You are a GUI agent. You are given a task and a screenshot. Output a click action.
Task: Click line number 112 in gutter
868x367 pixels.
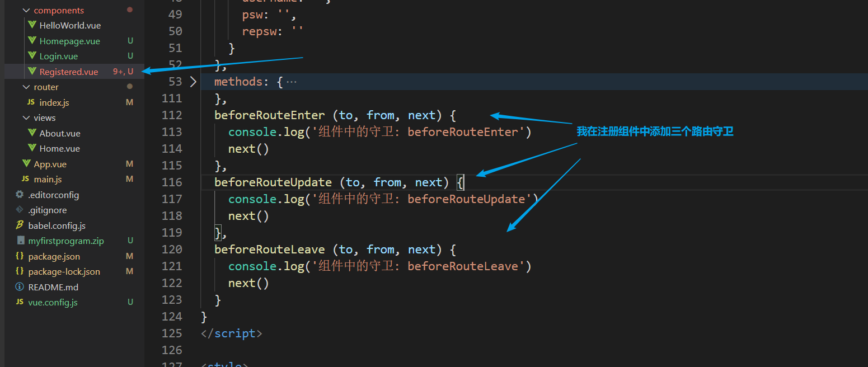(172, 115)
